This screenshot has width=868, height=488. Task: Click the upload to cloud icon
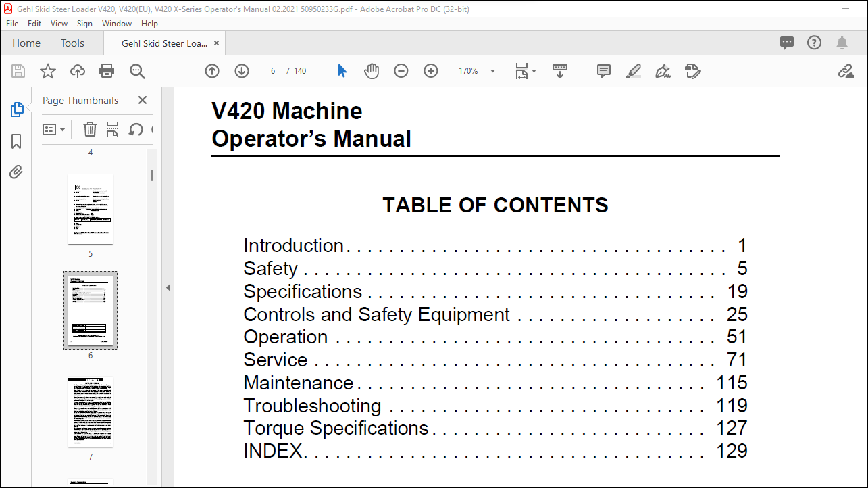[x=78, y=71]
